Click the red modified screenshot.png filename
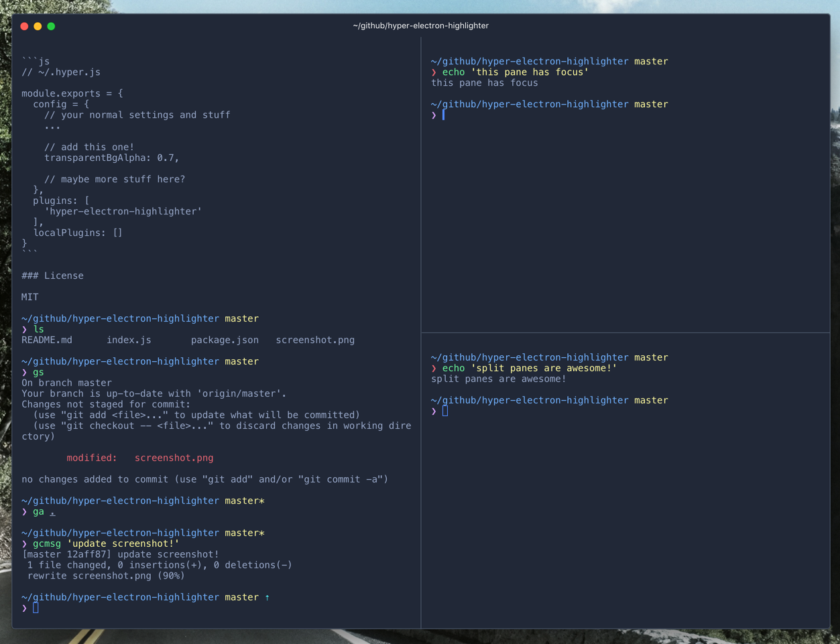 click(174, 458)
